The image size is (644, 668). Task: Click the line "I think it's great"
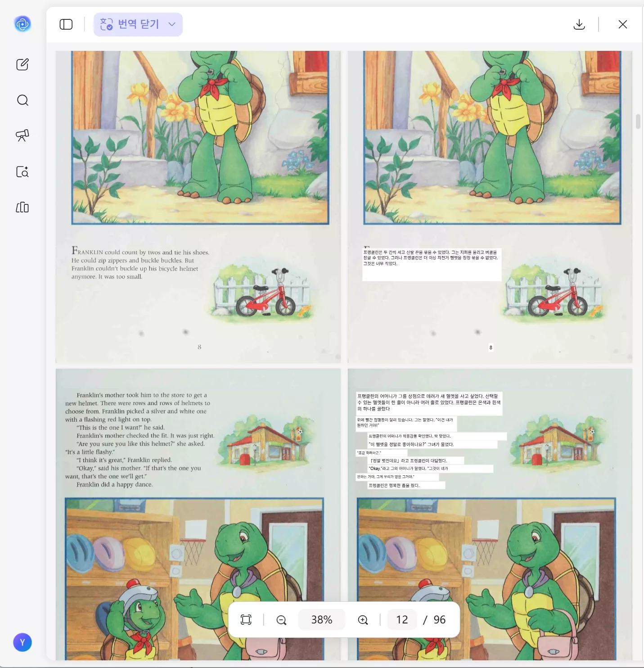tap(124, 460)
